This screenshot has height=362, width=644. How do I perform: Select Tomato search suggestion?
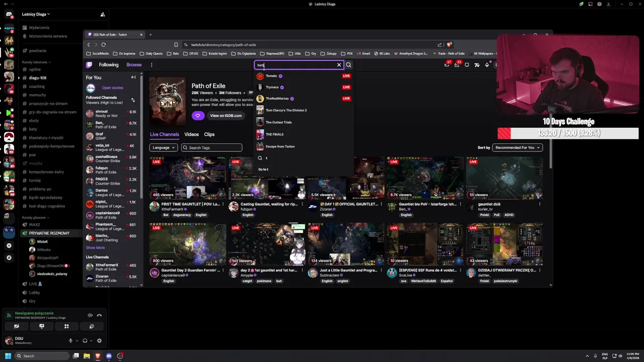[x=304, y=76]
